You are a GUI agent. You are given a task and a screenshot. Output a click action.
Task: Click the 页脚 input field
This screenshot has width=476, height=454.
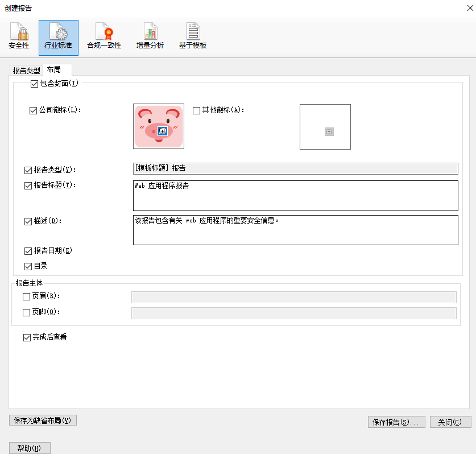coord(294,313)
